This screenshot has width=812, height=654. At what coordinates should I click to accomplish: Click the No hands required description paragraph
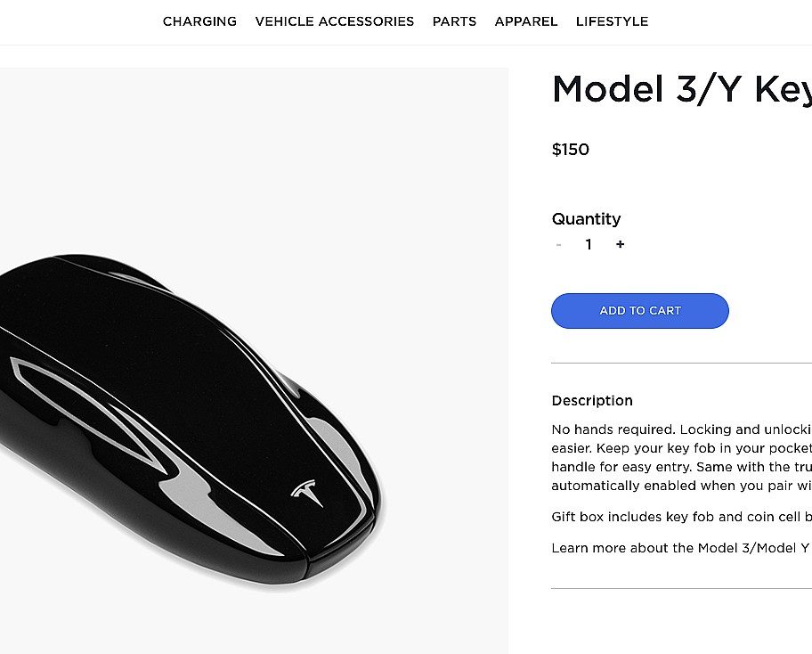[x=681, y=458]
